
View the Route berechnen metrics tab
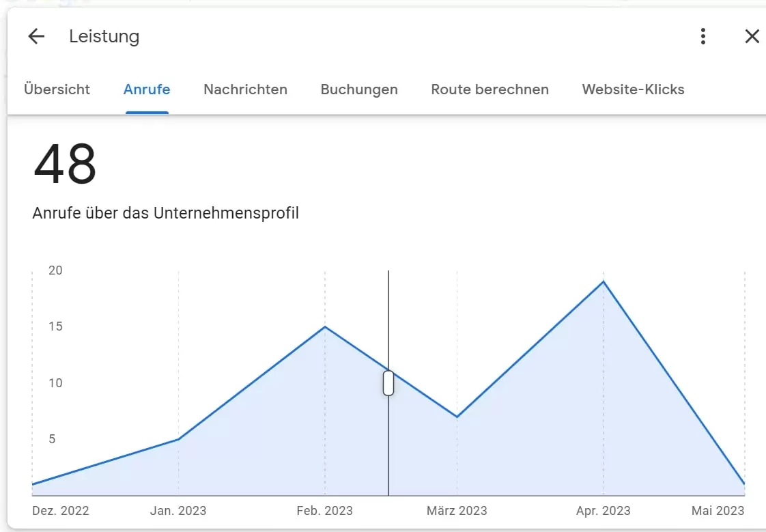coord(489,89)
